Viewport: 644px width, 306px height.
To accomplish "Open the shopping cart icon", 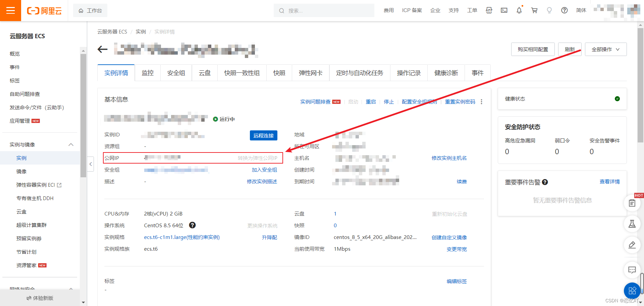I will pyautogui.click(x=534, y=10).
